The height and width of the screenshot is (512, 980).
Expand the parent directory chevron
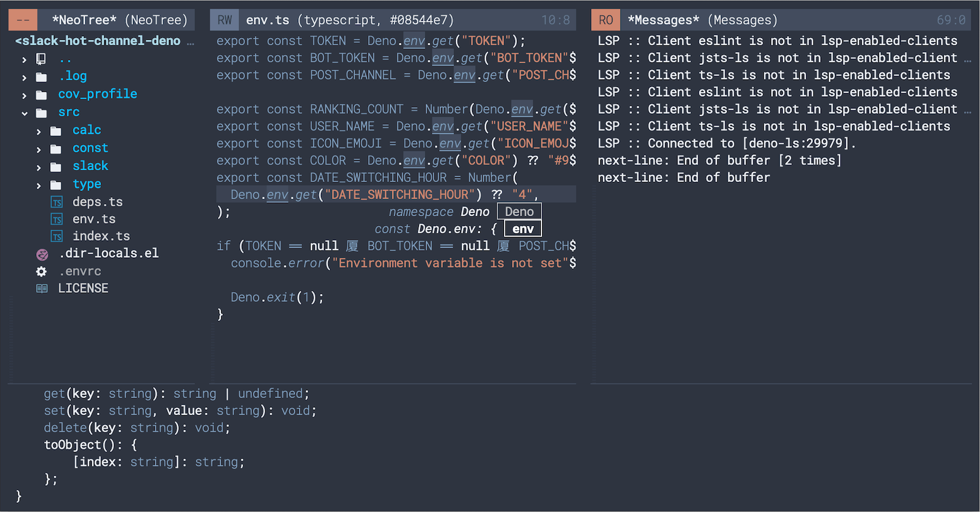tap(24, 59)
